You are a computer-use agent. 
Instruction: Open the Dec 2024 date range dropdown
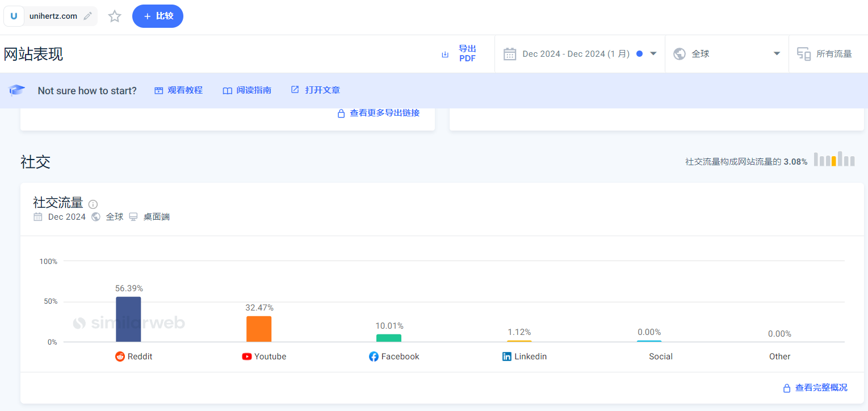(x=580, y=54)
